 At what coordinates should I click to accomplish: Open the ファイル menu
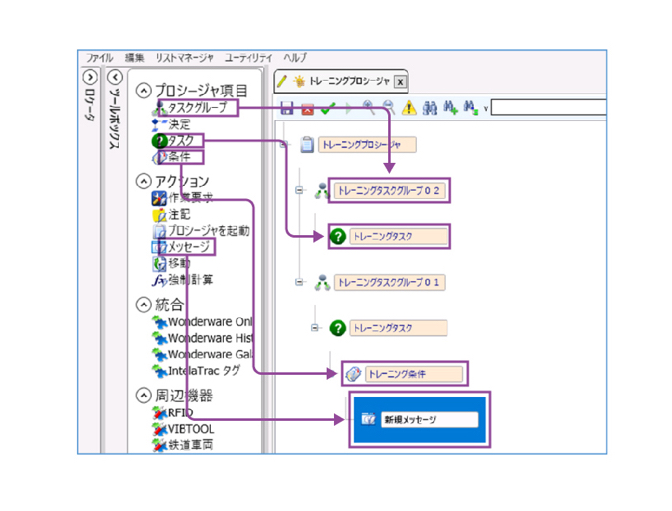click(99, 58)
